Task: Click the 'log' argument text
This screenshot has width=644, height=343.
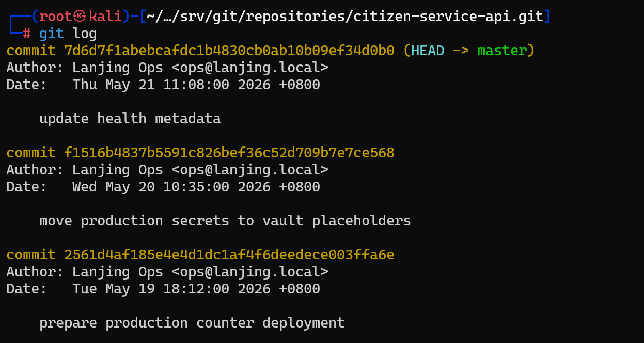Action: [x=85, y=34]
